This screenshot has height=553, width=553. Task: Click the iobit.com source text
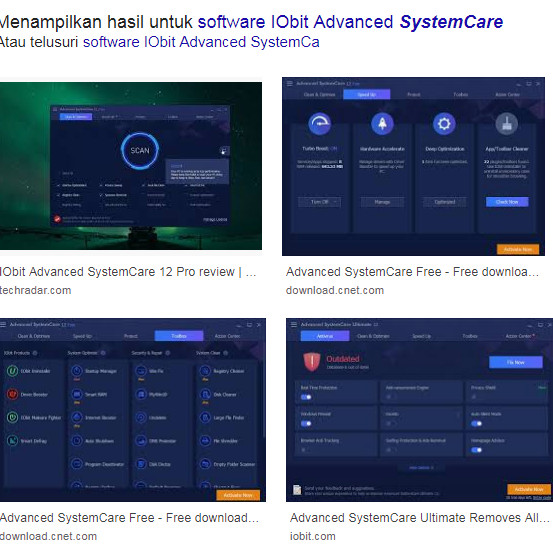tap(312, 536)
